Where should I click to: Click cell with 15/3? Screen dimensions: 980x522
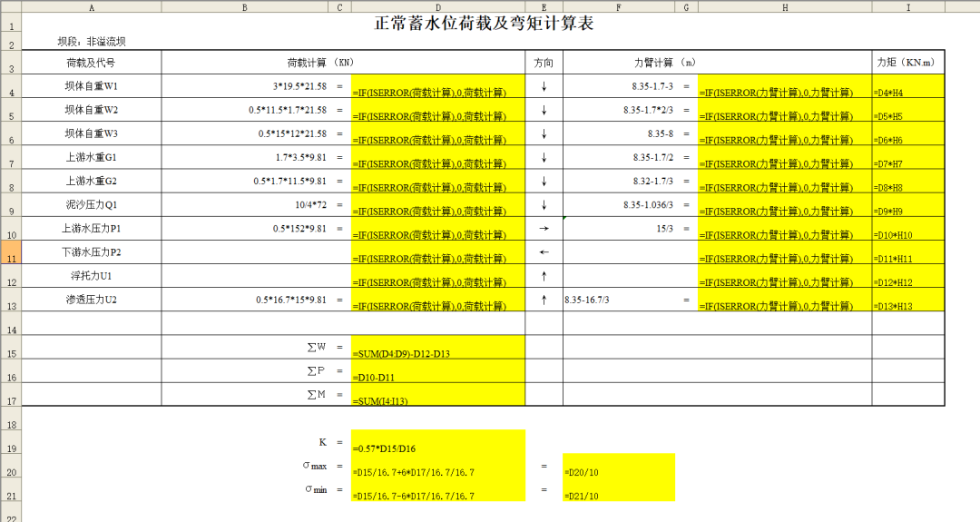(x=619, y=228)
